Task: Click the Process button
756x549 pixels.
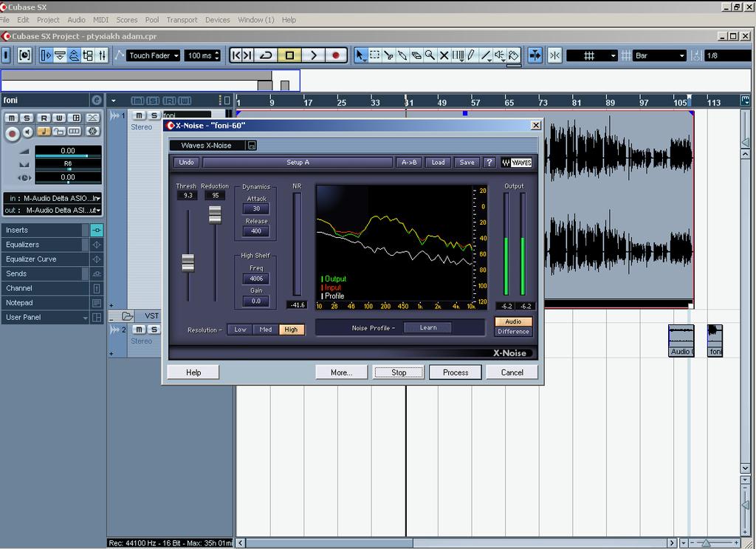Action: [455, 372]
